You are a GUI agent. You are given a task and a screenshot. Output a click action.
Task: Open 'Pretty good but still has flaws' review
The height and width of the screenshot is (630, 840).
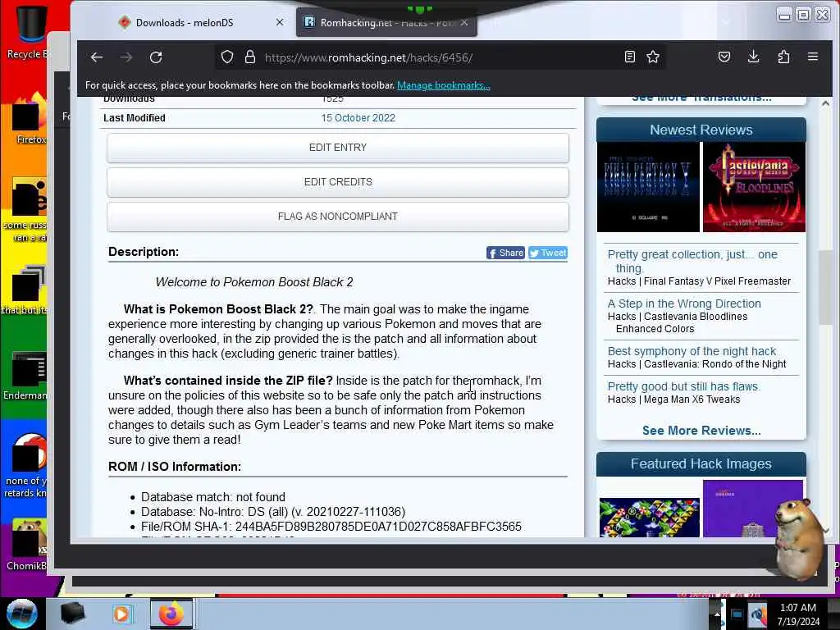click(x=684, y=386)
